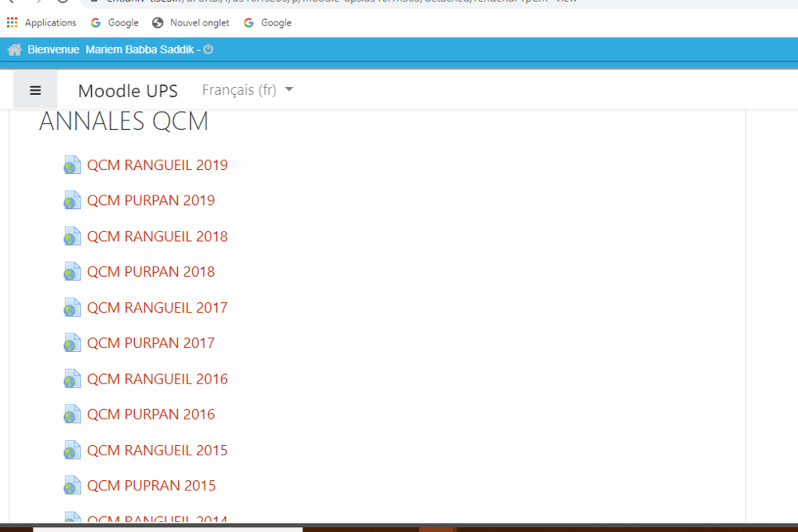Open the QCM RANGUEIL 2017 link

coord(157,307)
